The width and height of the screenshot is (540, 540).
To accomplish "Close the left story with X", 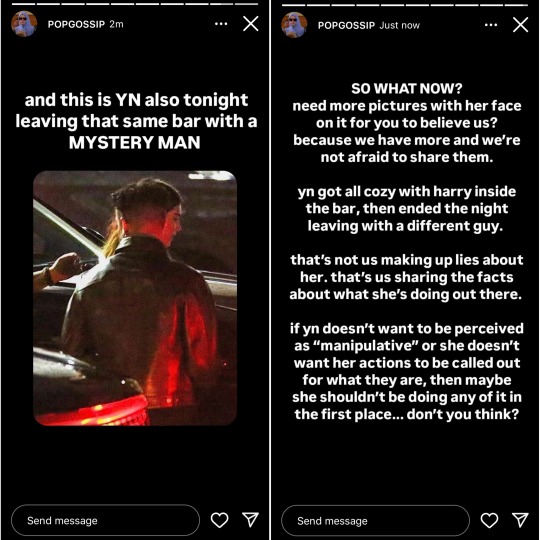I will click(251, 24).
